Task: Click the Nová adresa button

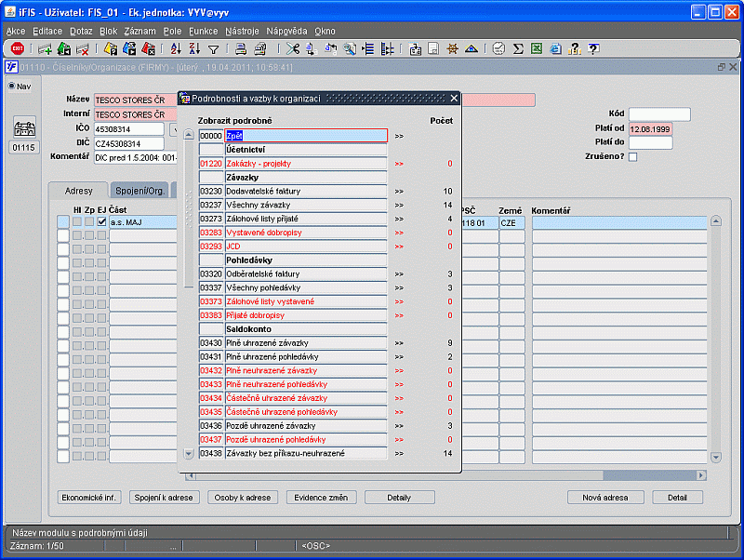Action: point(604,498)
